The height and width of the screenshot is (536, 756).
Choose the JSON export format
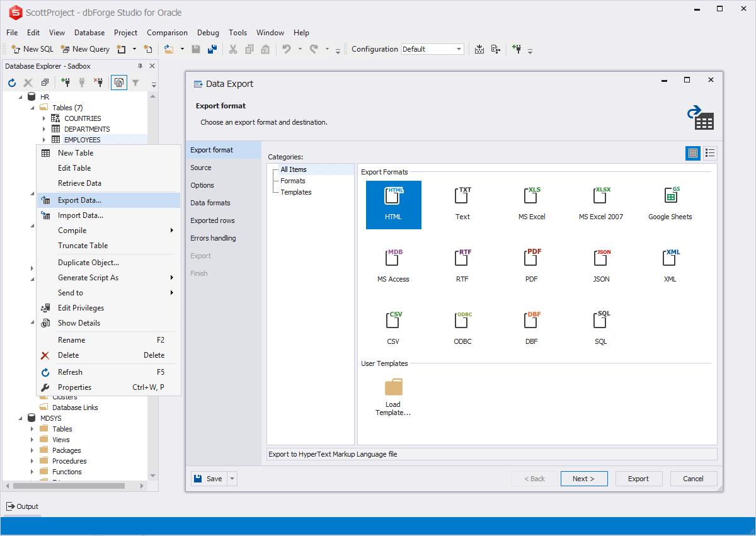(602, 259)
